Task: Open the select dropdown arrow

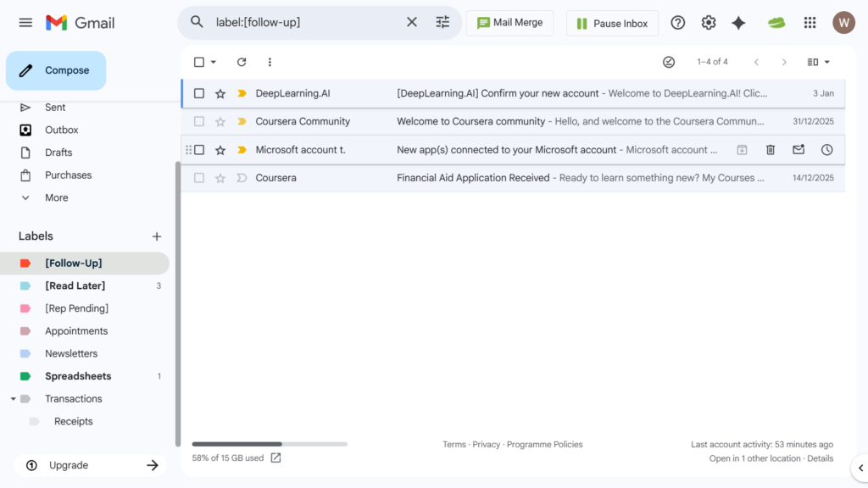Action: click(213, 62)
